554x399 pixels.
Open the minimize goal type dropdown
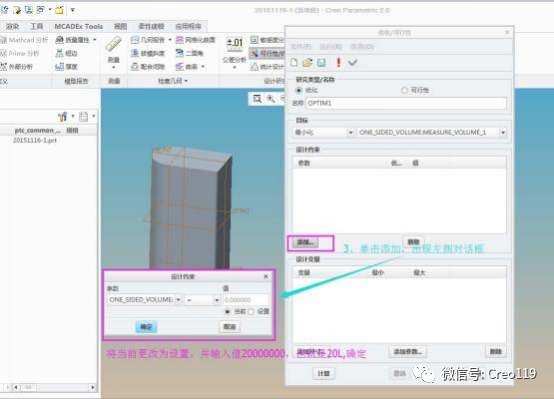tap(323, 133)
